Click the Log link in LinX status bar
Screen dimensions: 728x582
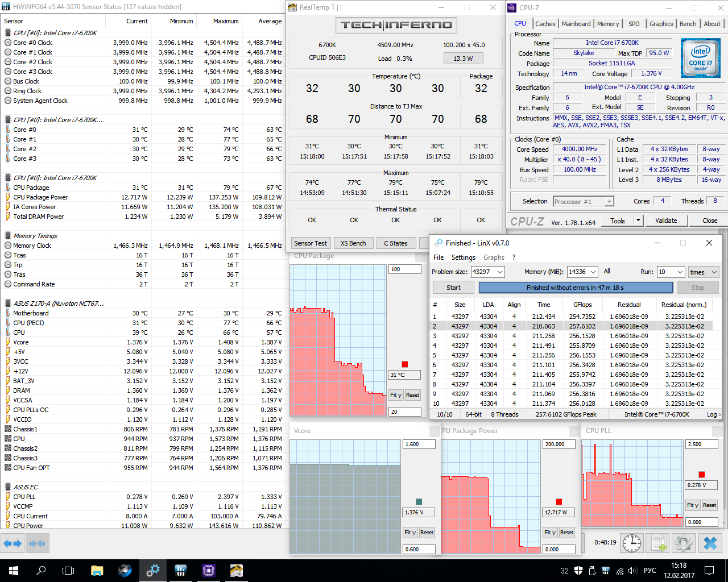point(714,414)
